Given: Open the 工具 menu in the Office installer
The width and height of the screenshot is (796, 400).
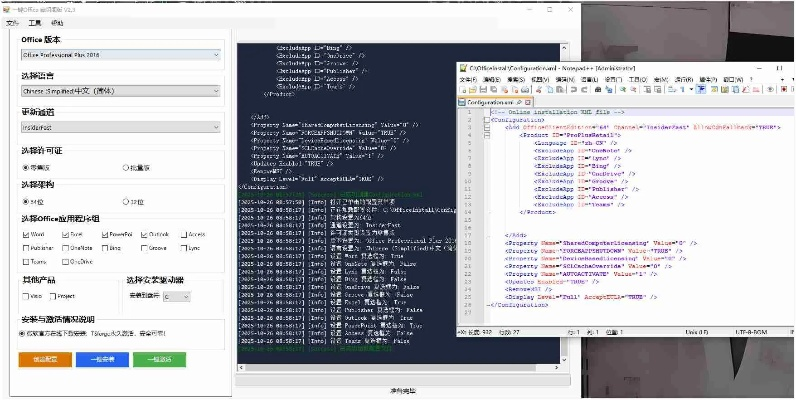Looking at the screenshot, I should tap(35, 22).
